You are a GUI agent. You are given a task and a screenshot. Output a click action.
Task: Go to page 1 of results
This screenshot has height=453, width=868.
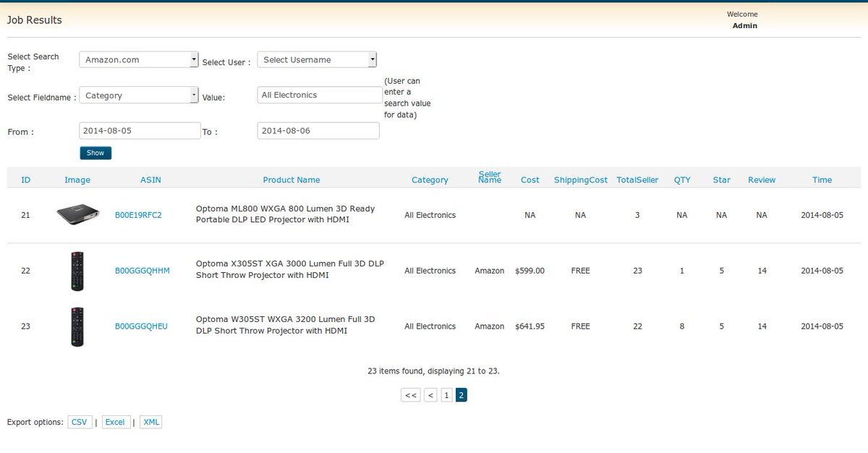point(446,395)
